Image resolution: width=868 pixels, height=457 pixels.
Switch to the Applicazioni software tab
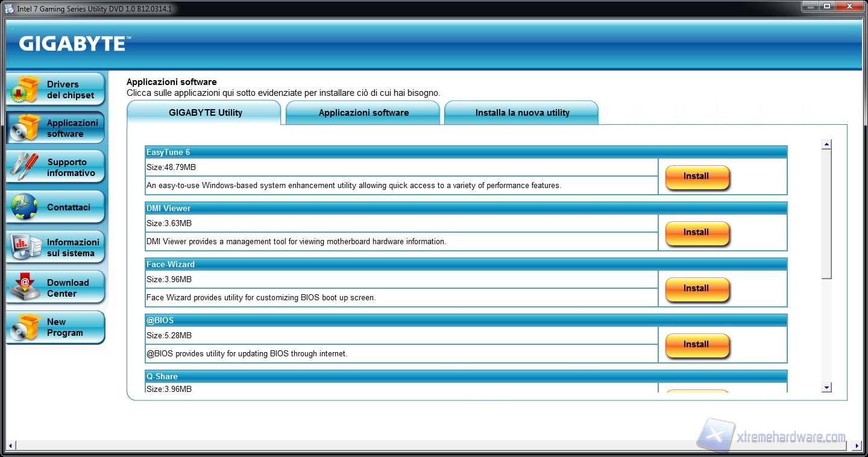363,113
